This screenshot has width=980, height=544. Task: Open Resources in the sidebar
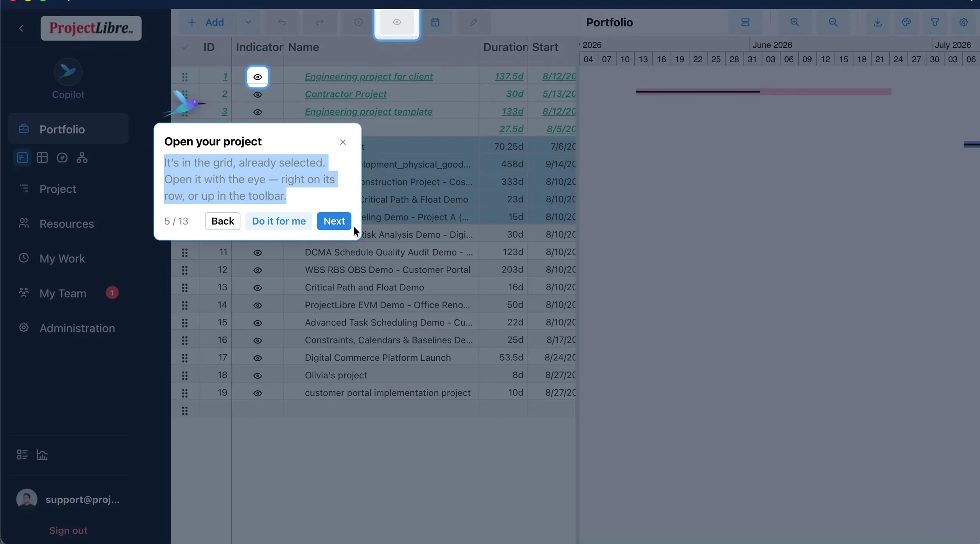point(68,223)
